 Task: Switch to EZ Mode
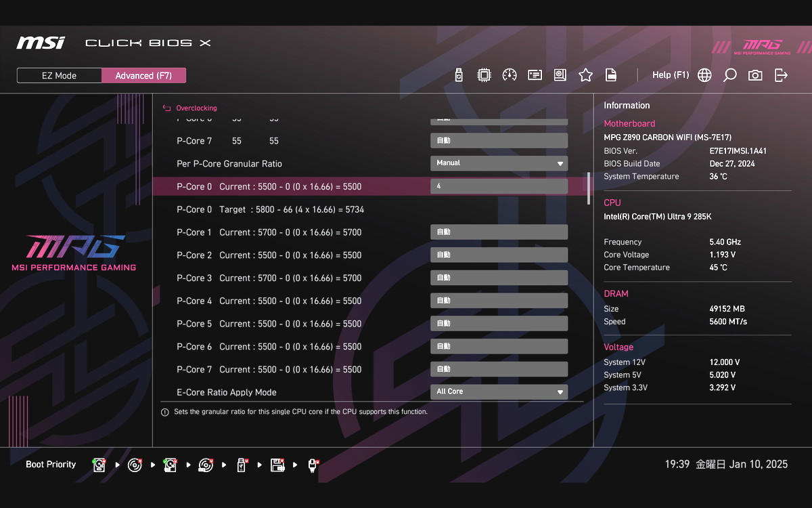[x=60, y=75]
